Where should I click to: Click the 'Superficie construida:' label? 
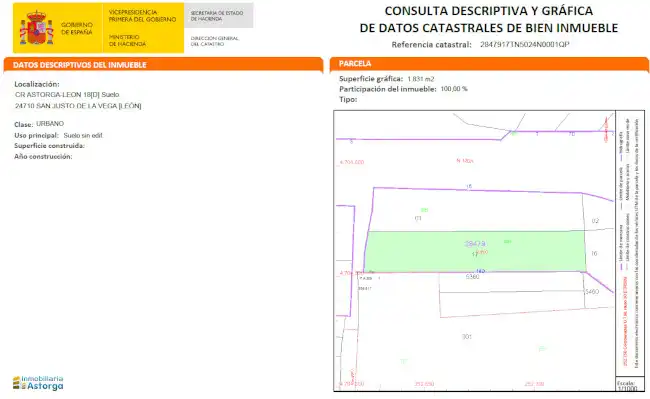click(49, 146)
